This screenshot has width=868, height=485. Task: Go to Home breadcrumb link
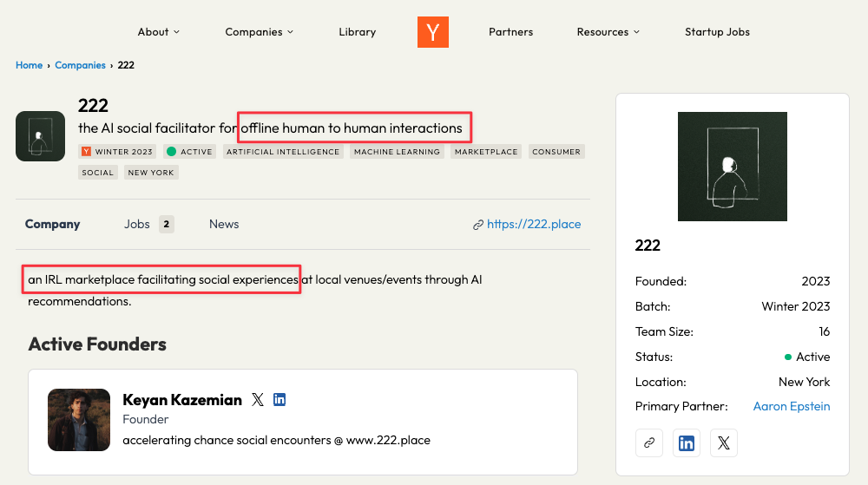(30, 65)
